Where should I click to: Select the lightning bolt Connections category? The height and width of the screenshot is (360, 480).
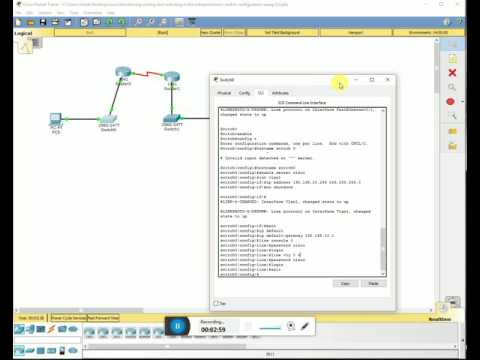(x=51, y=329)
